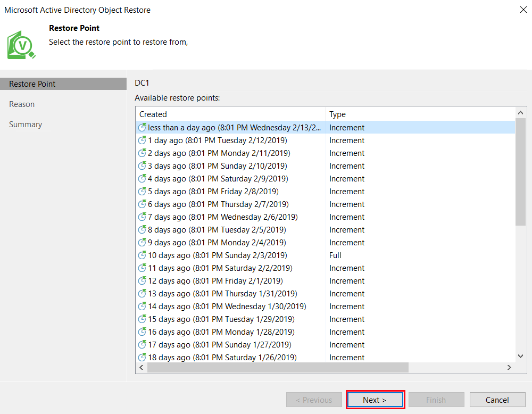Screen dimensions: 532x414
Task: Click vertical scrollbar down arrow
Action: click(x=520, y=357)
